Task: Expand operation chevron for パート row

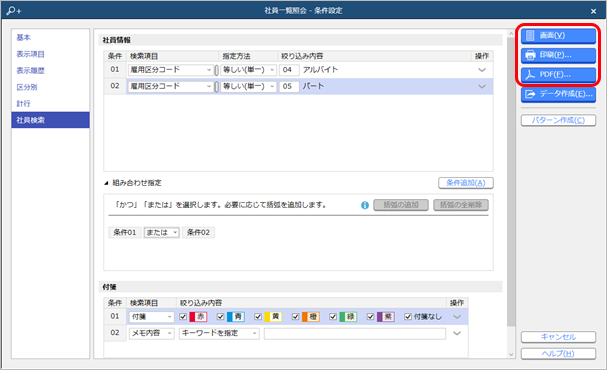Action: coord(482,86)
